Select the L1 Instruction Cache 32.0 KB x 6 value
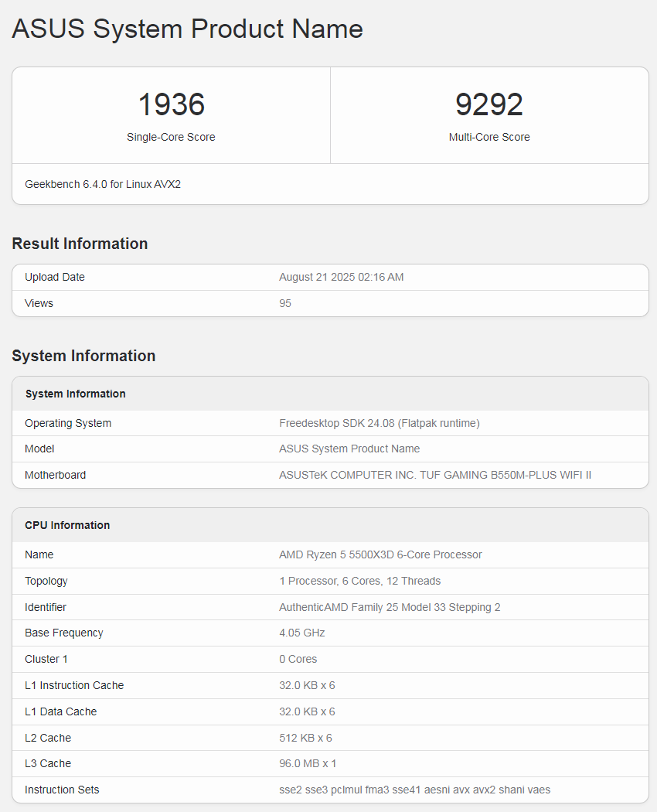Screen dimensions: 657x812 [x=307, y=686]
